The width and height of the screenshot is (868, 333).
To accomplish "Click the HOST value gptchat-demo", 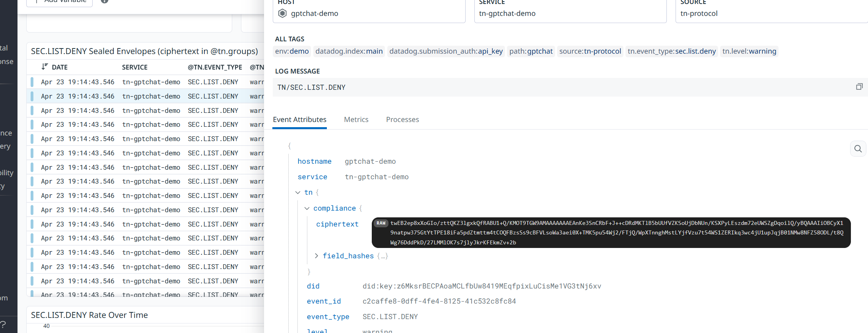I will click(x=315, y=14).
